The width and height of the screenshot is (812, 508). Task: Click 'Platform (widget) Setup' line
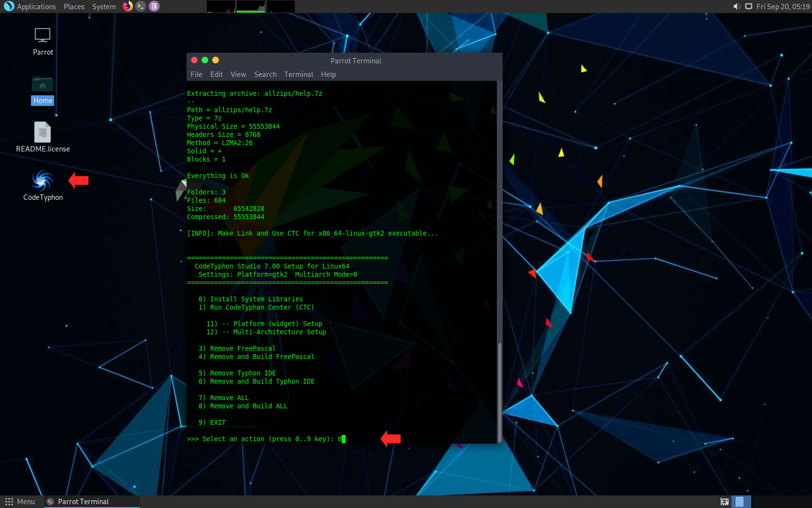(x=264, y=324)
